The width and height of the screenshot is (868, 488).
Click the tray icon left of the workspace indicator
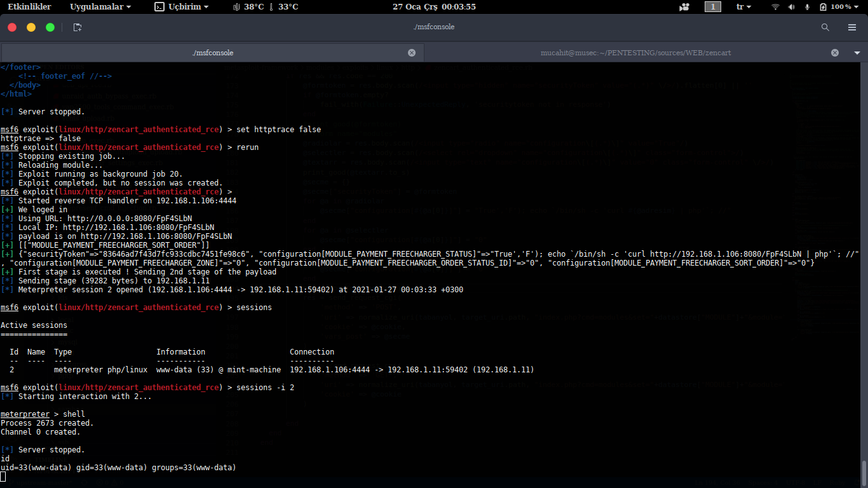point(684,7)
